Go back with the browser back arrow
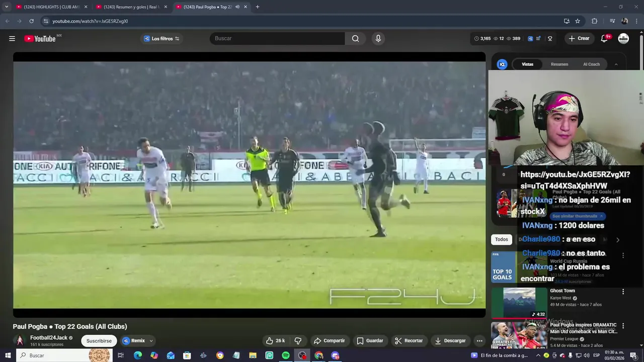The height and width of the screenshot is (362, 644). click(x=7, y=21)
